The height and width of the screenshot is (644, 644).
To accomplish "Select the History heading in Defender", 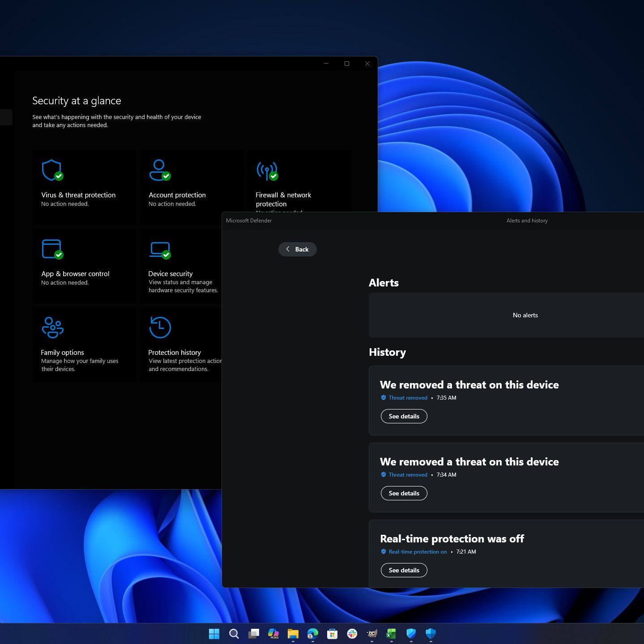I will click(387, 352).
